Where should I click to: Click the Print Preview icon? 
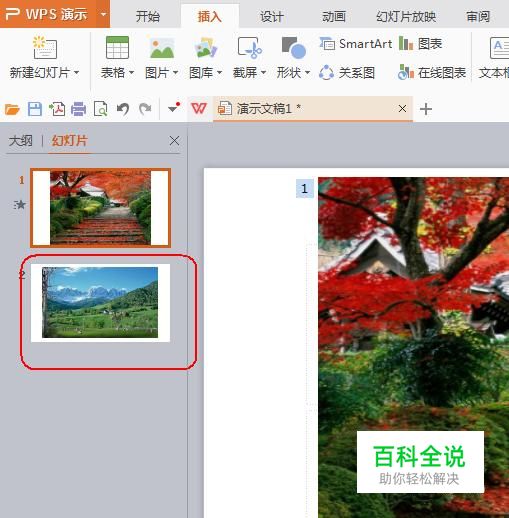[x=101, y=109]
